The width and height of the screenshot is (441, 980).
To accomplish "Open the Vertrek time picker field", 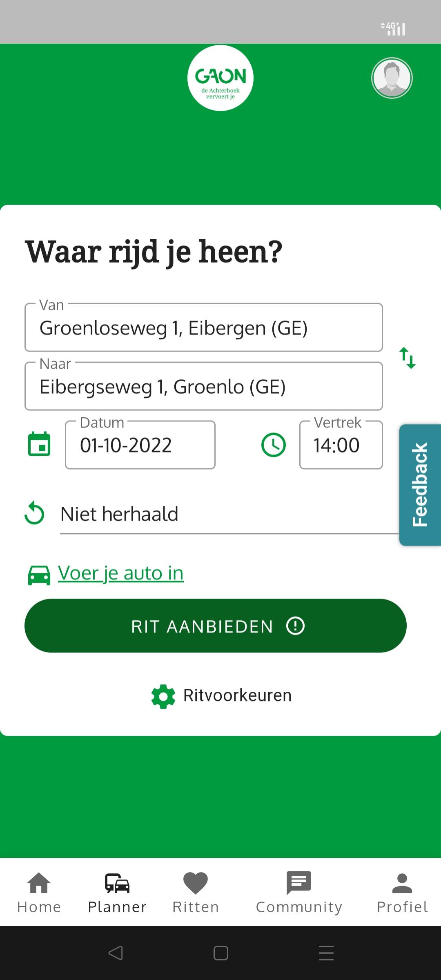I will [341, 445].
